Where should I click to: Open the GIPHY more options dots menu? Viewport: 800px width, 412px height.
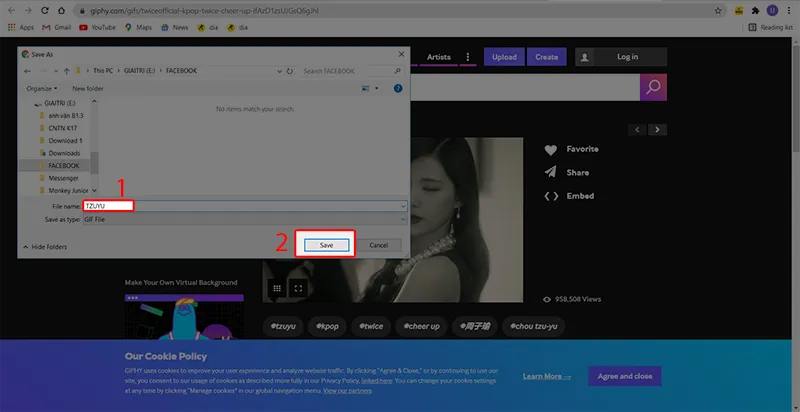(x=468, y=57)
